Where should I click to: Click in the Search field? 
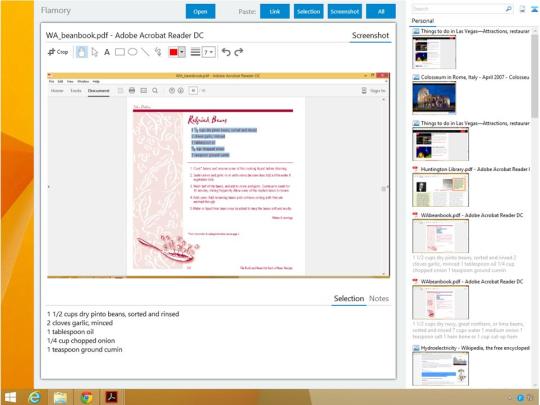click(458, 9)
